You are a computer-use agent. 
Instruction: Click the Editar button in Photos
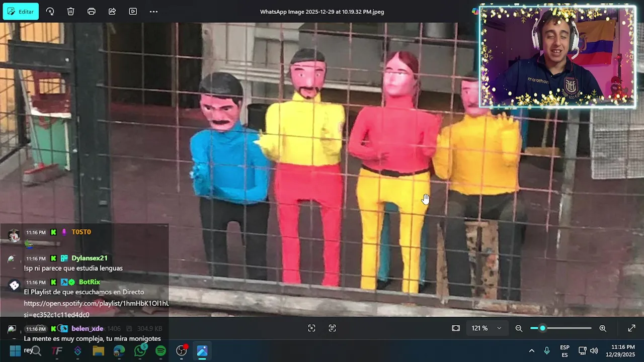coord(21,12)
